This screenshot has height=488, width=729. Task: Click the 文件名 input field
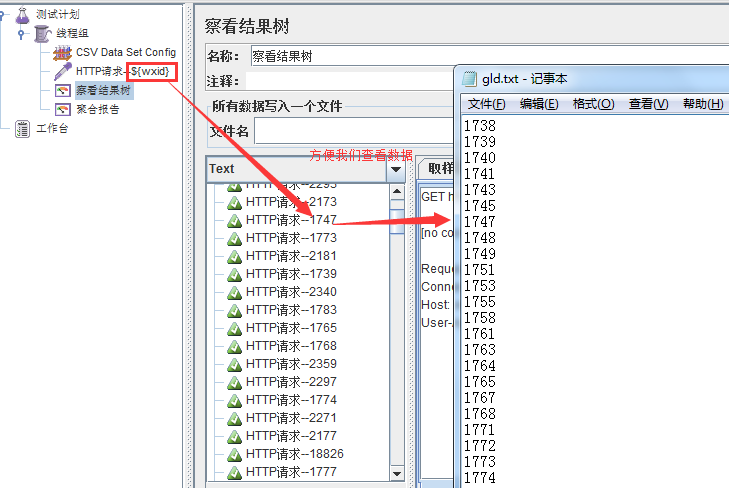click(x=354, y=131)
